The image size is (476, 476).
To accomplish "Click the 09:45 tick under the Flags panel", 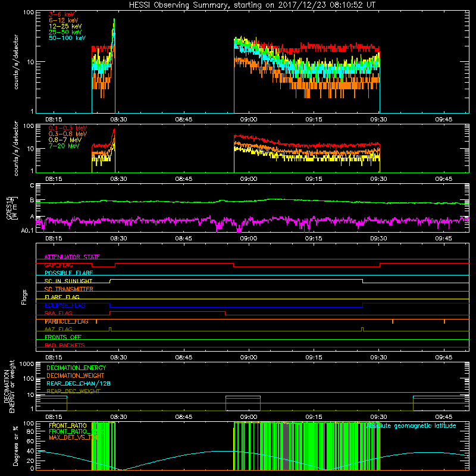I will pyautogui.click(x=443, y=358).
